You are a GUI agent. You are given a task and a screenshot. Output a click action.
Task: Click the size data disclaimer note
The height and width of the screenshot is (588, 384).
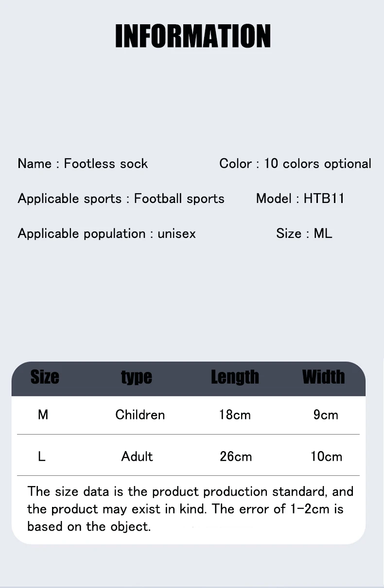pyautogui.click(x=190, y=509)
